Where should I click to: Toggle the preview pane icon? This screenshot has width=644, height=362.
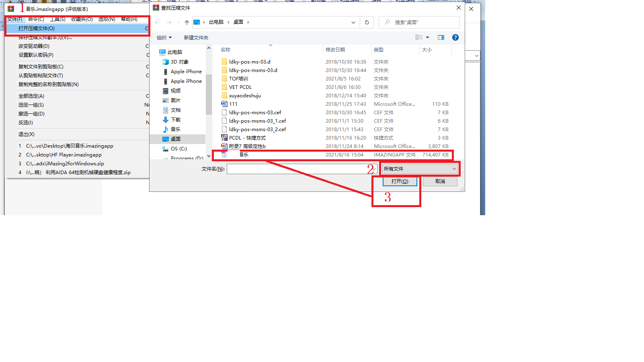(441, 37)
